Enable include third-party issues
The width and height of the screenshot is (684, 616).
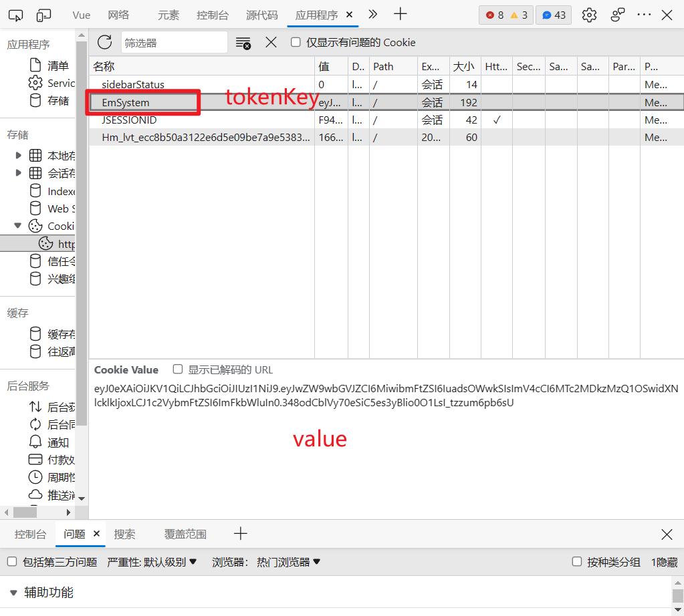pos(12,561)
